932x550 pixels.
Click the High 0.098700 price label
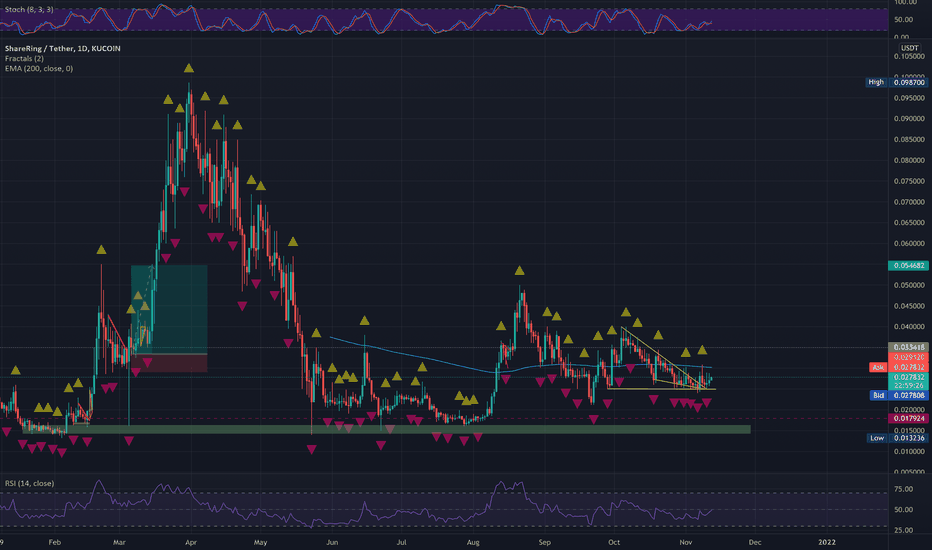click(896, 82)
